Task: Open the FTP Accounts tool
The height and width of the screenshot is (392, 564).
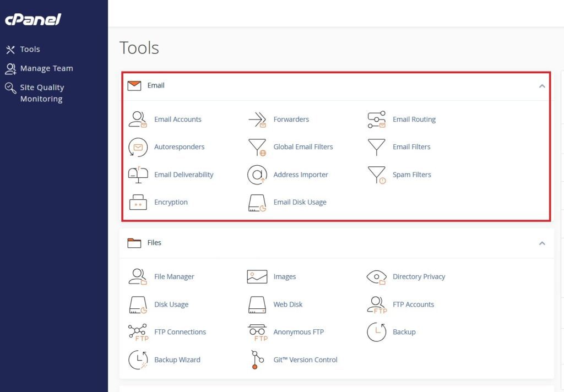Action: coord(414,304)
